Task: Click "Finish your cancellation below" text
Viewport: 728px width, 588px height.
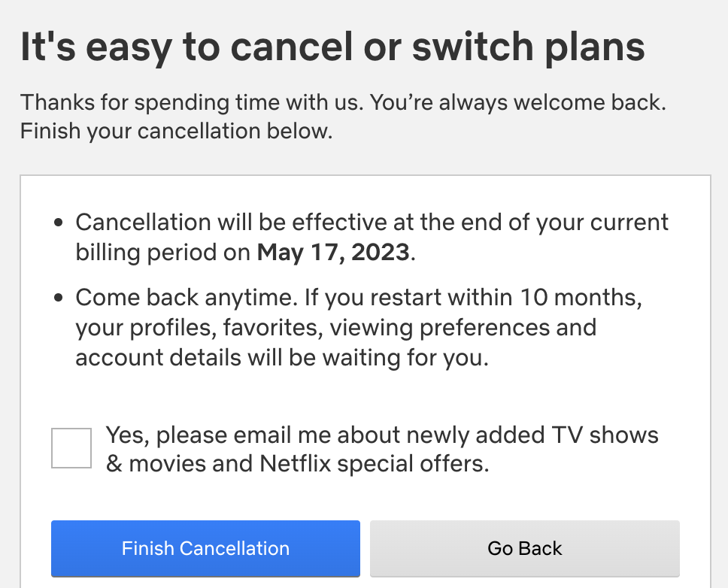Action: 176,132
